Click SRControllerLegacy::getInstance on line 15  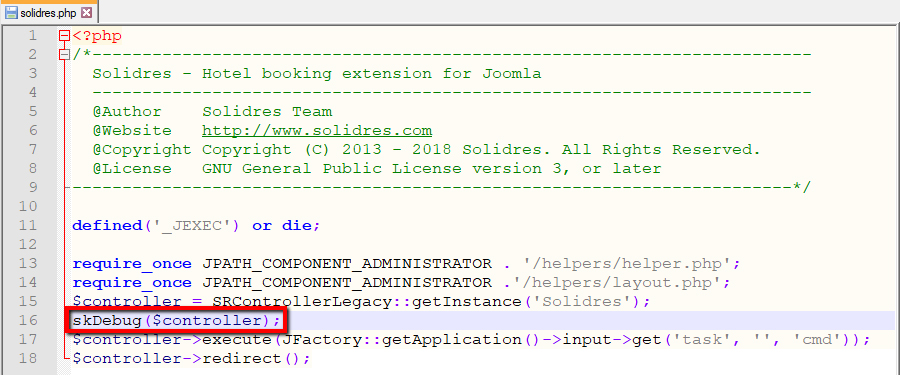367,301
